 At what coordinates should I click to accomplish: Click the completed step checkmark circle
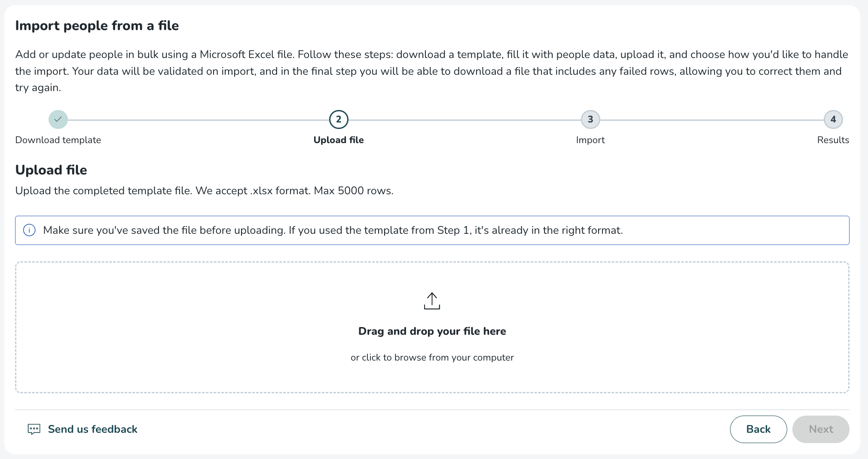[x=58, y=119]
